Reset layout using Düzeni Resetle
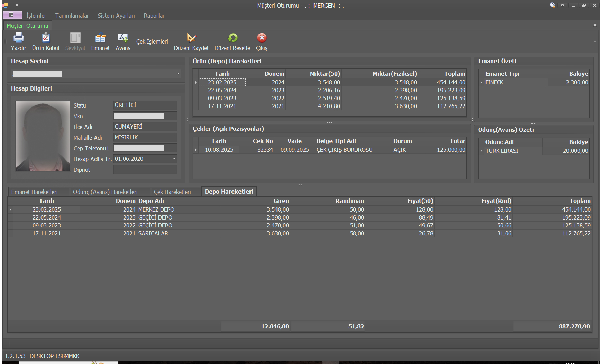The height and width of the screenshot is (364, 600). point(232,38)
